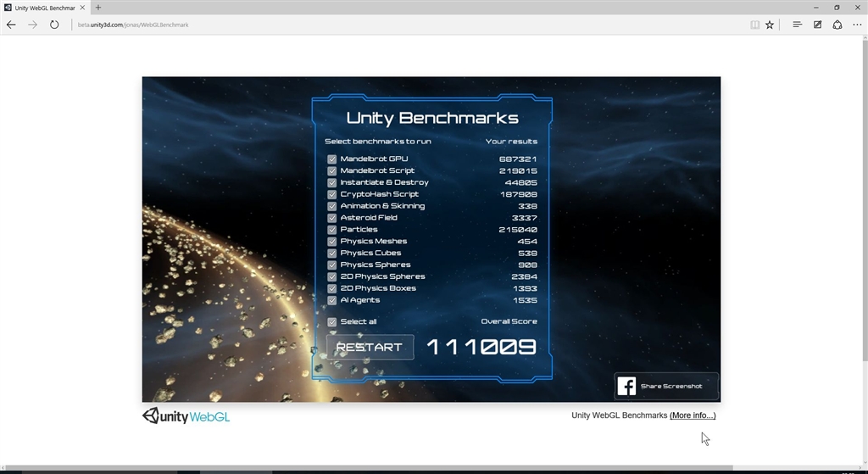This screenshot has height=474, width=868.
Task: Click the horizontal page scrollbar
Action: 369,468
